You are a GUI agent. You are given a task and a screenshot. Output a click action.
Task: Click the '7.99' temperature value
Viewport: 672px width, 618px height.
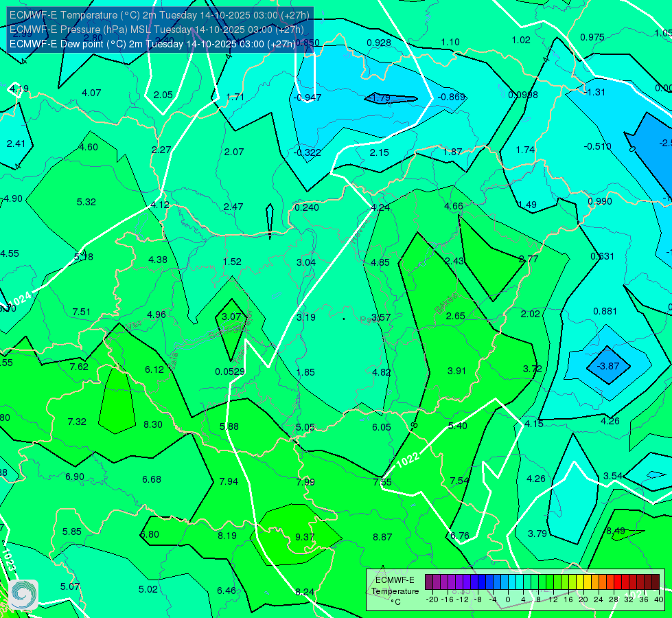305,482
